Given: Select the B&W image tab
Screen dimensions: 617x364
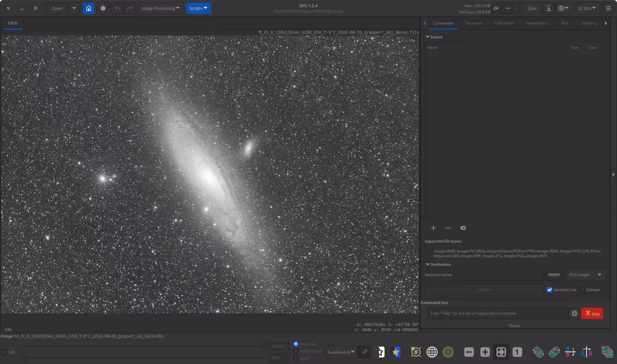Looking at the screenshot, I should click(13, 23).
